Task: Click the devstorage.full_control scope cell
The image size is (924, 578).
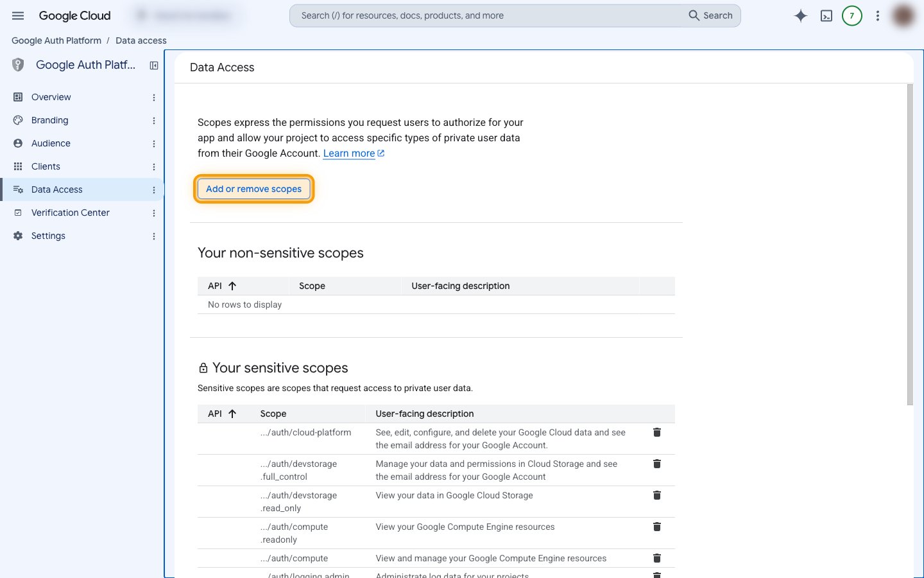Action: pyautogui.click(x=298, y=470)
